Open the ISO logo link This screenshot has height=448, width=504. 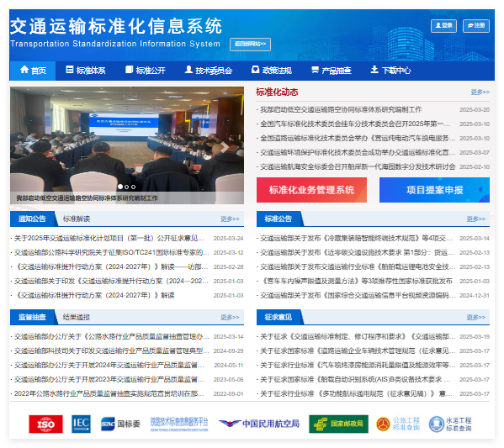pos(45,424)
